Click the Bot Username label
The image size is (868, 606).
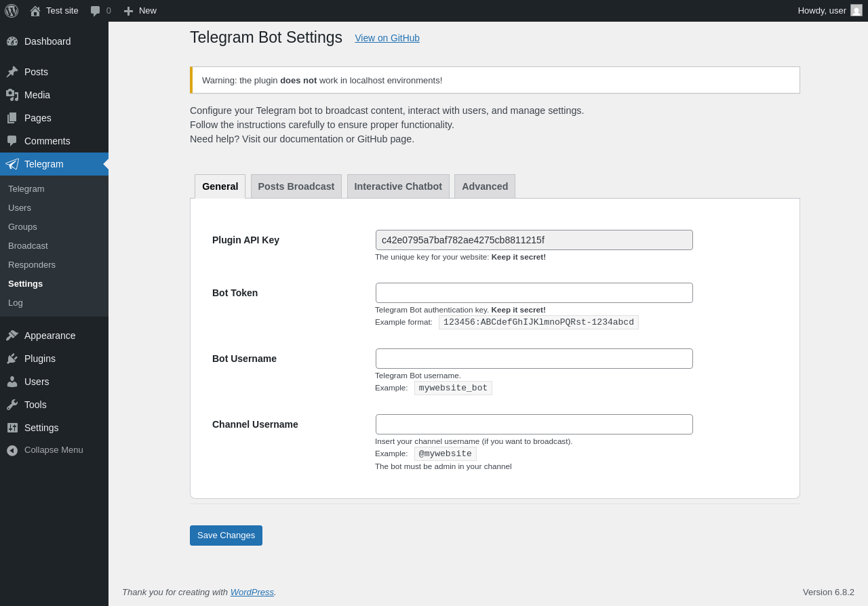[x=244, y=359]
